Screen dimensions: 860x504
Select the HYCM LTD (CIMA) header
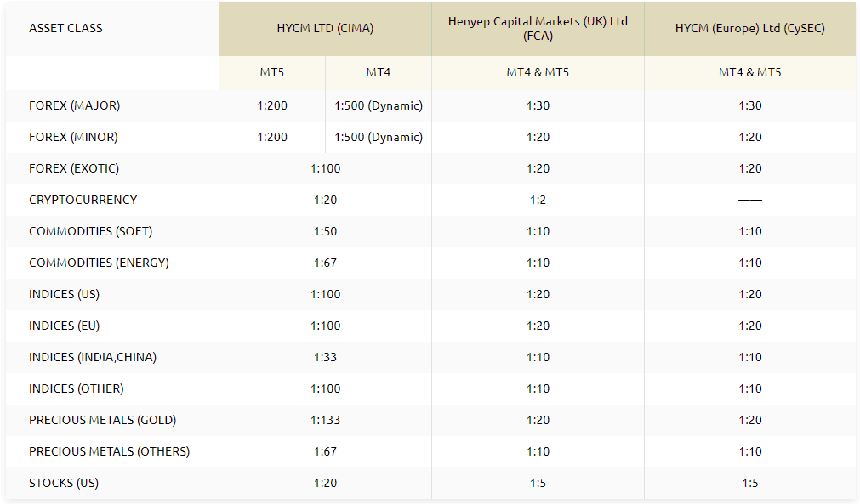tap(325, 29)
